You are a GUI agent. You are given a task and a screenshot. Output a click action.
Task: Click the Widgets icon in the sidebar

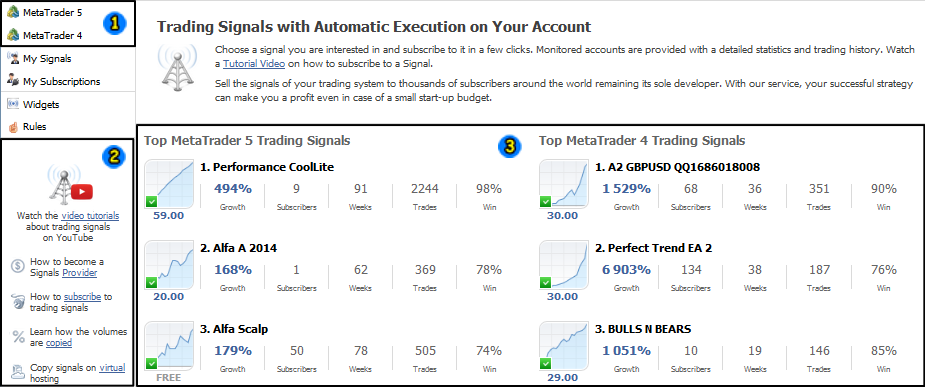(13, 104)
